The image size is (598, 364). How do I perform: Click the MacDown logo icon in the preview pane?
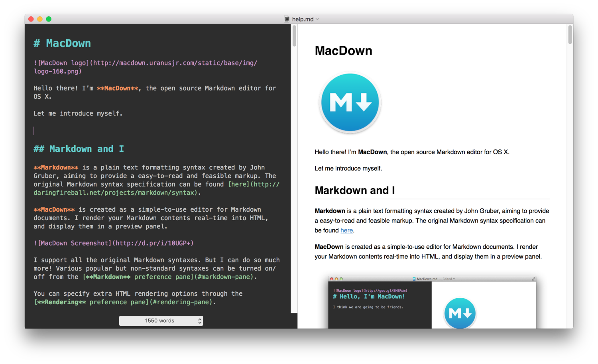click(x=350, y=102)
